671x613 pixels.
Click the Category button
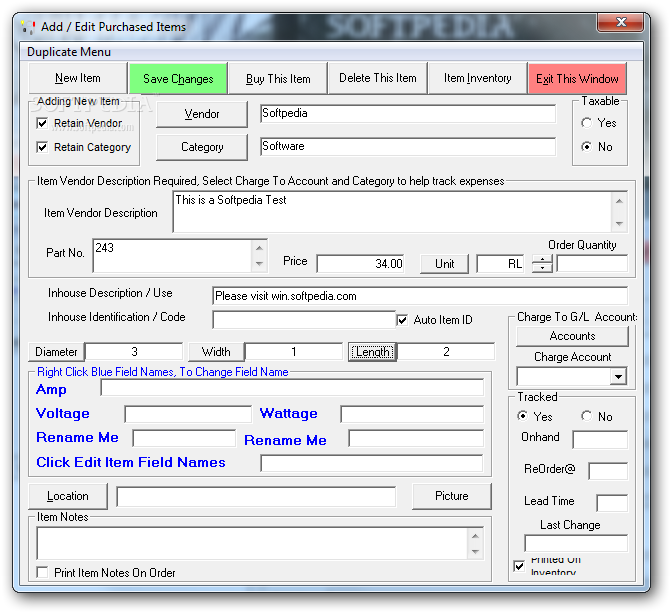click(202, 147)
